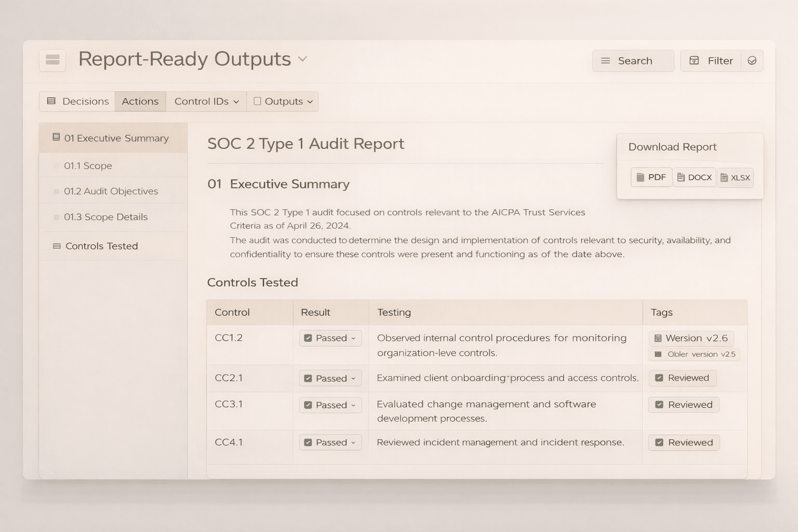Screen dimensions: 798x532
Task: Click the Wersion v2.6 tag icon
Action: click(x=658, y=338)
